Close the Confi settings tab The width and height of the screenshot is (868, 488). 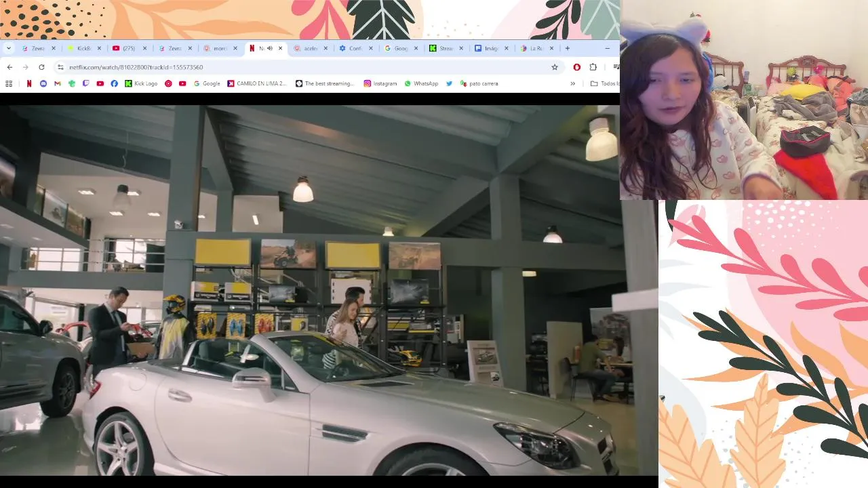[x=371, y=48]
